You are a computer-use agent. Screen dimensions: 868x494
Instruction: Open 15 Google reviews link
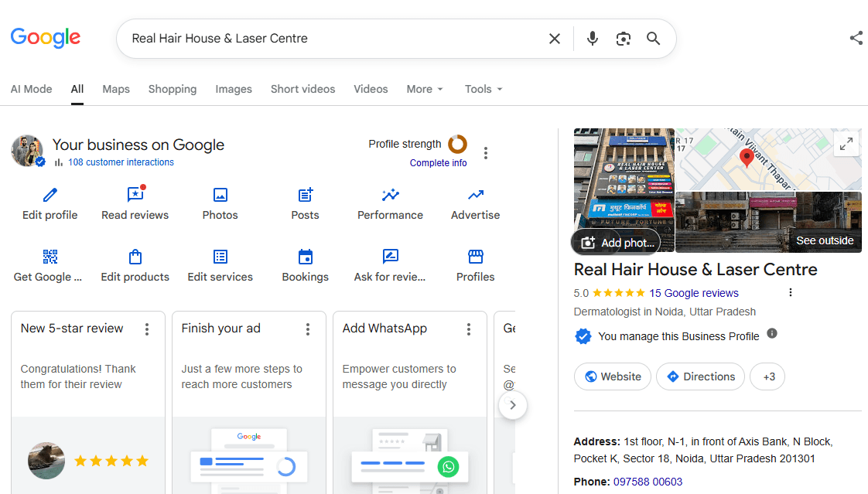point(694,293)
